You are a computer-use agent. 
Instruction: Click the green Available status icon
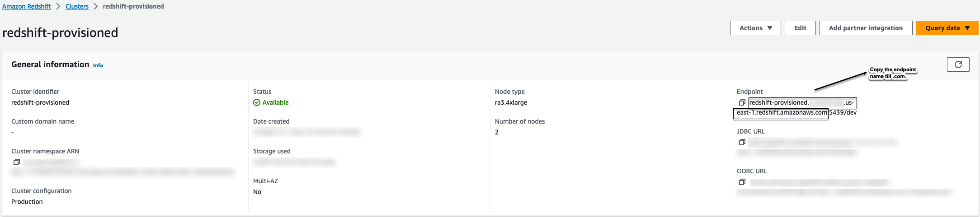pos(257,102)
